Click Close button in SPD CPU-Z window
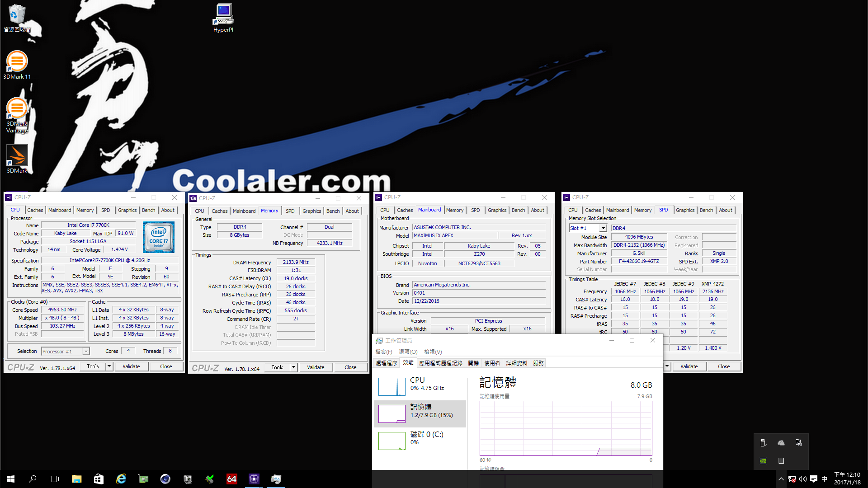 723,366
